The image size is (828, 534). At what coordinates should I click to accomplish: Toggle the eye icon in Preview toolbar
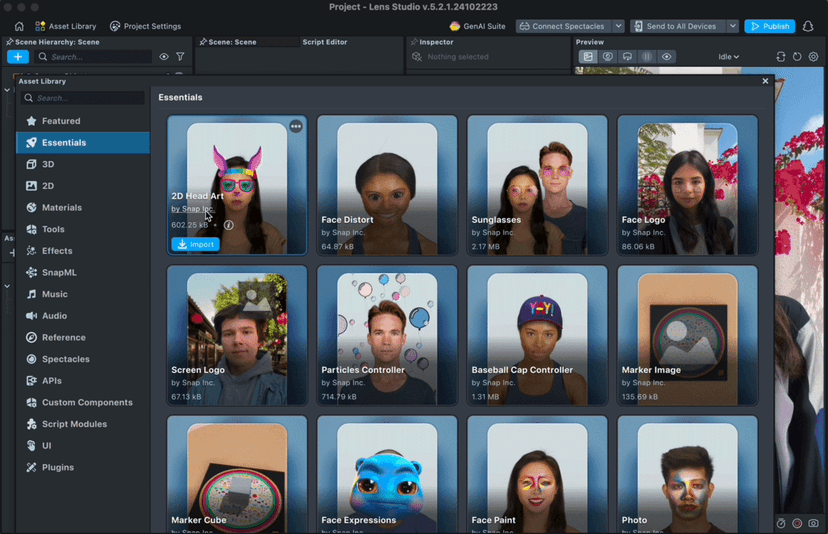[x=667, y=57]
